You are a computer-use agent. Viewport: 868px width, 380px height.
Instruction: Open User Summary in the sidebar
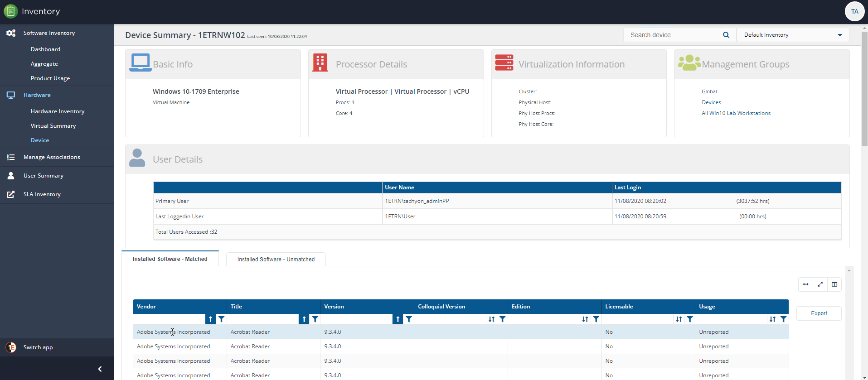pos(44,176)
